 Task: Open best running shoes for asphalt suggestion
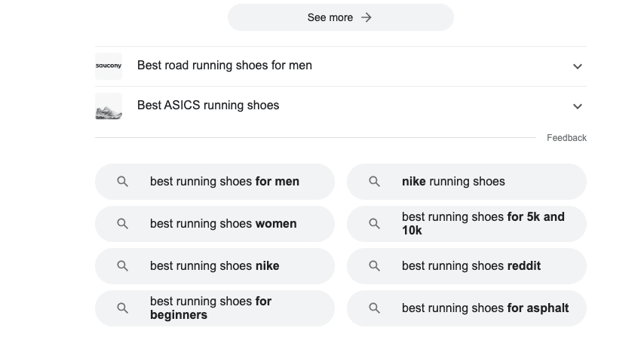pos(467,308)
